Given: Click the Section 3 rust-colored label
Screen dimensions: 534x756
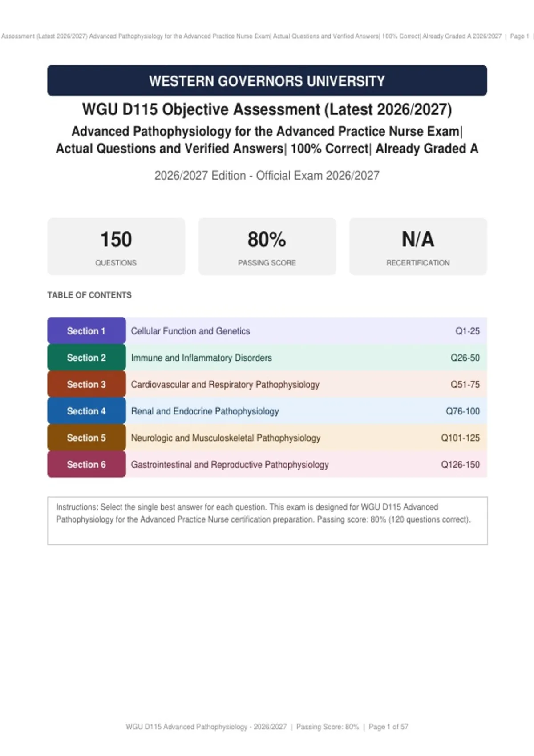Looking at the screenshot, I should point(86,384).
